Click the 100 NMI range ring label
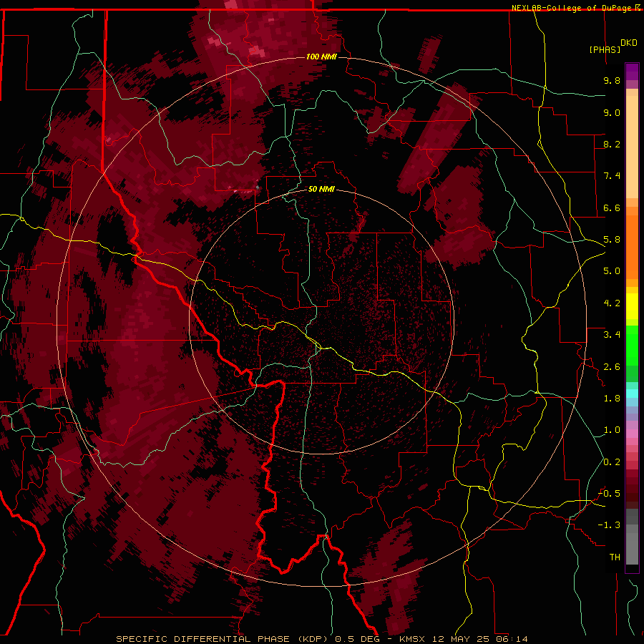This screenshot has height=644, width=644. coord(321,57)
